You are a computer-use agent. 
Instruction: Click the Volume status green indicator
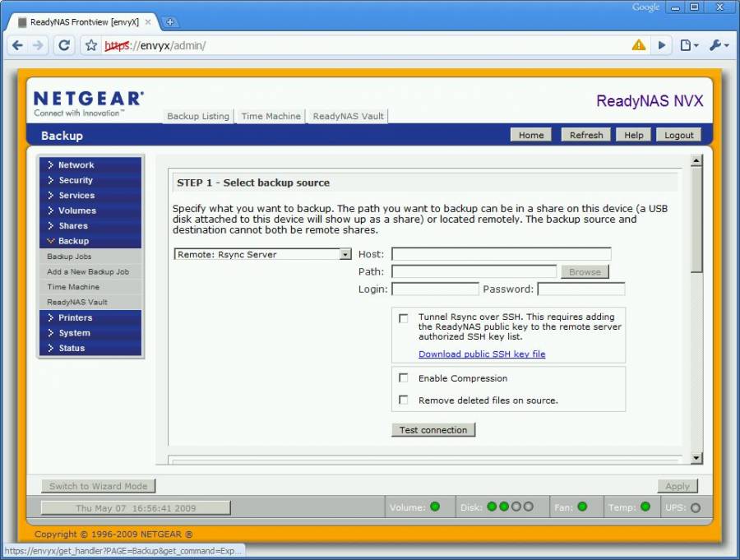pyautogui.click(x=435, y=507)
